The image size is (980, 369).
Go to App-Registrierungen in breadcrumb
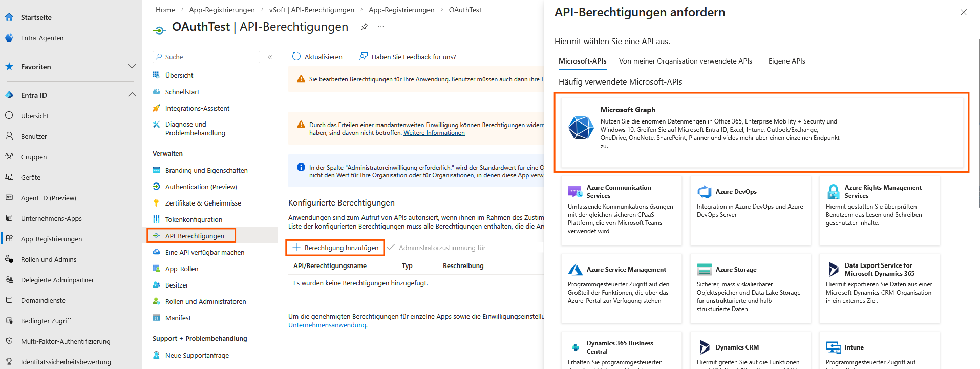[x=222, y=10]
